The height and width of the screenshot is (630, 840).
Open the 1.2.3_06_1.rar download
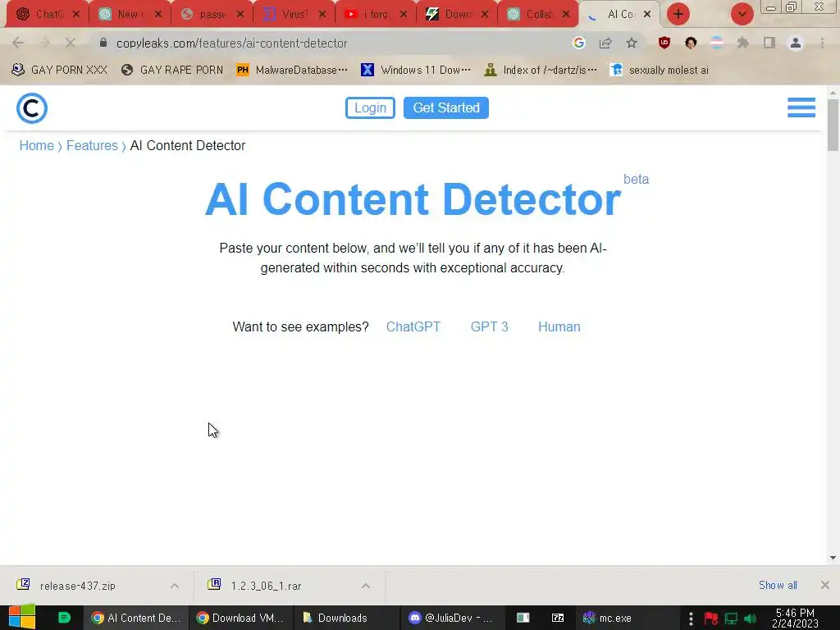coord(267,586)
